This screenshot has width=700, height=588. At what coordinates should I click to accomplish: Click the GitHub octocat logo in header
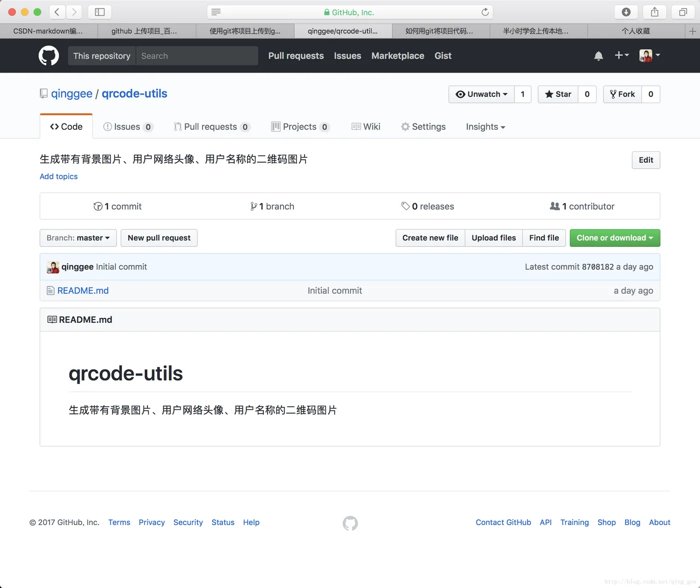48,56
